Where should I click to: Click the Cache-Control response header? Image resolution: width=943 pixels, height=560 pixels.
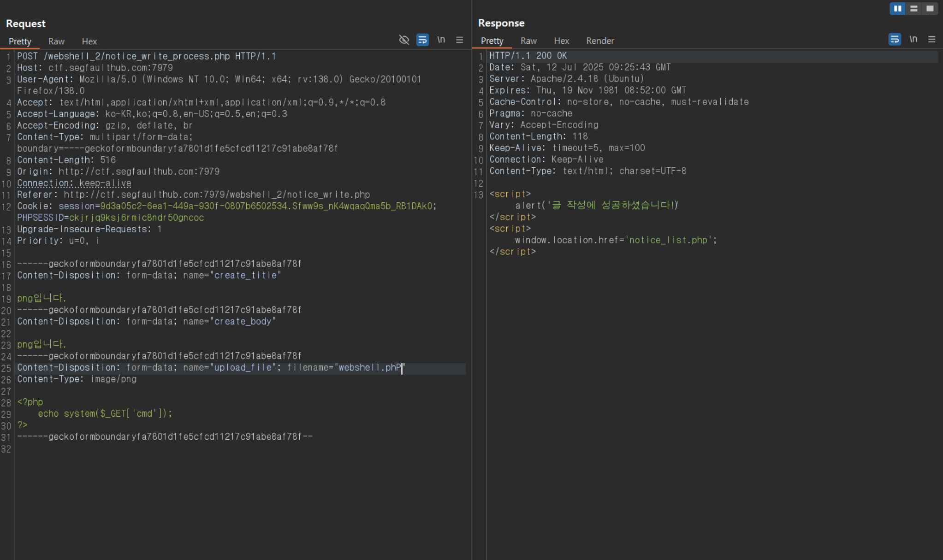pos(619,102)
